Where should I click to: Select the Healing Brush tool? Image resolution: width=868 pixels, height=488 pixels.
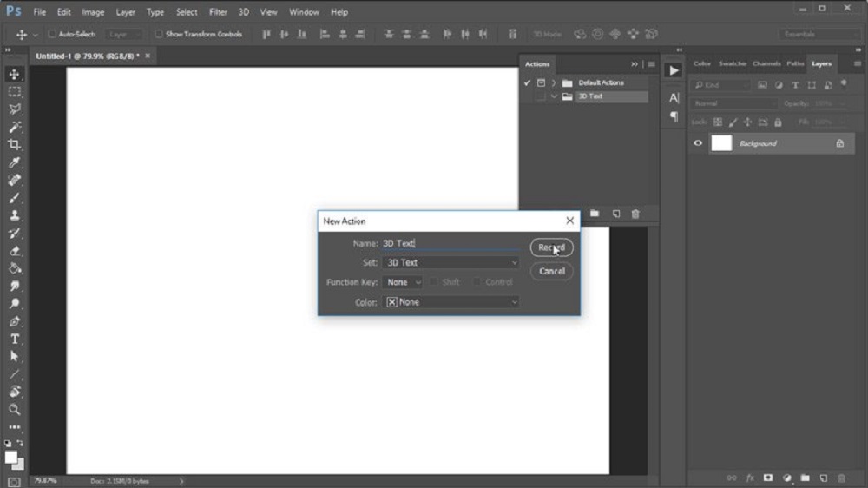[15, 180]
